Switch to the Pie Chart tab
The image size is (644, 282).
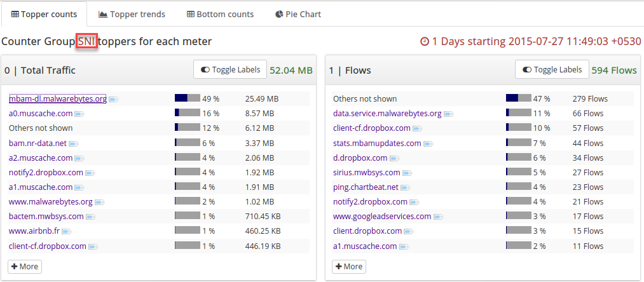pyautogui.click(x=298, y=15)
